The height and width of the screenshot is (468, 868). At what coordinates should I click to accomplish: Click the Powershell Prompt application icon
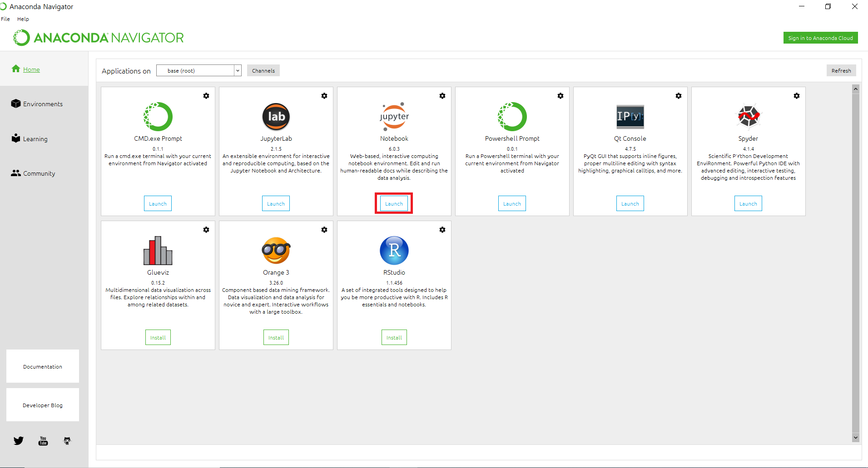coord(512,117)
